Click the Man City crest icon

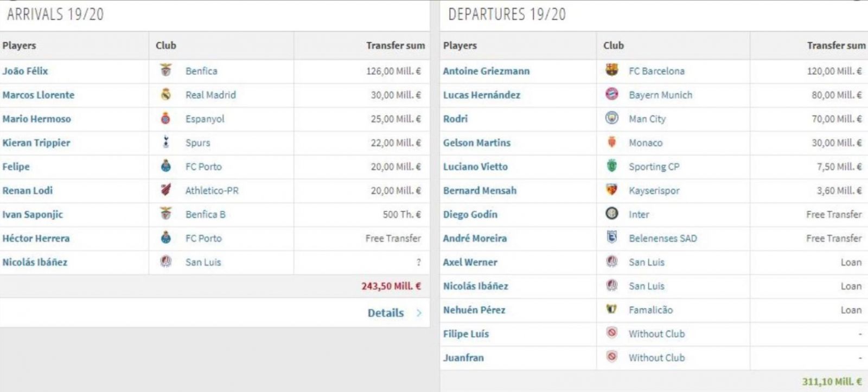coord(611,118)
